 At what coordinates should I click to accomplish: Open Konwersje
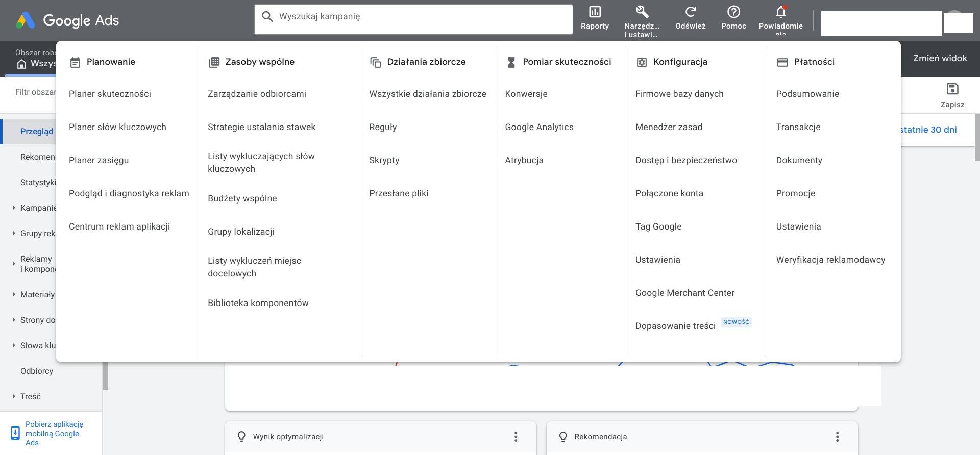pyautogui.click(x=526, y=94)
